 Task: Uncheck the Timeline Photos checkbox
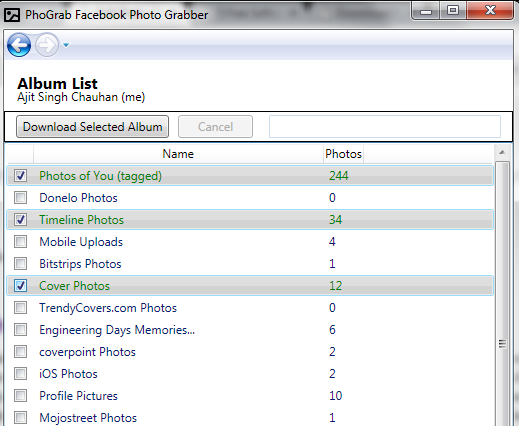click(x=20, y=219)
